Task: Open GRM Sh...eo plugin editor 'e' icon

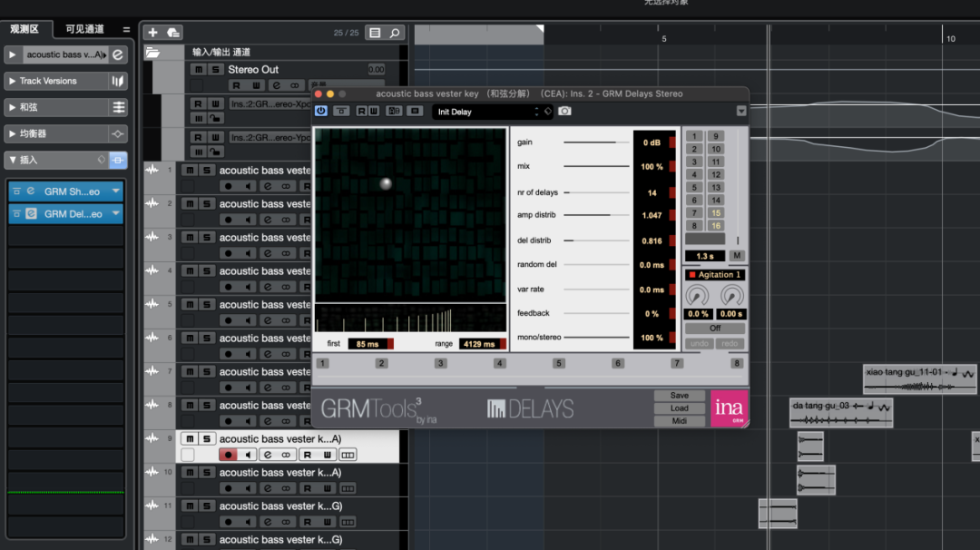Action: pyautogui.click(x=31, y=192)
